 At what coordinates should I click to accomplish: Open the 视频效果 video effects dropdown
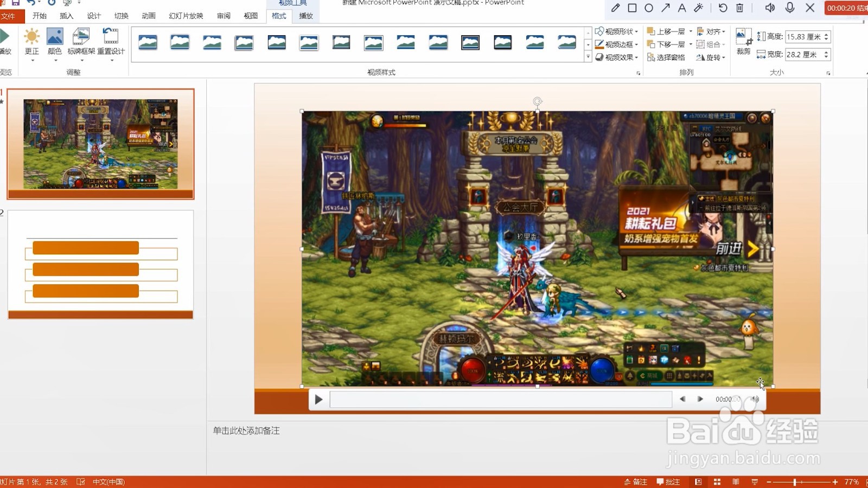(x=617, y=57)
